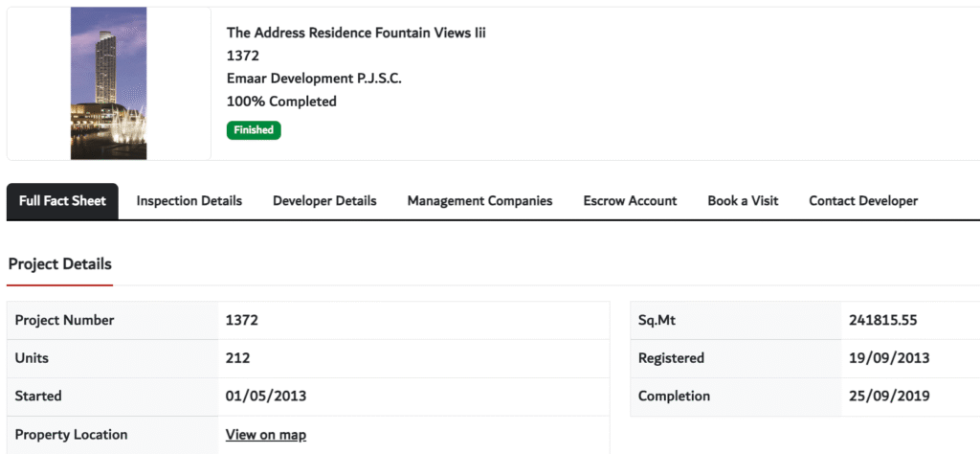The width and height of the screenshot is (980, 454).
Task: Go to the Contact Developer tab
Action: tap(863, 201)
